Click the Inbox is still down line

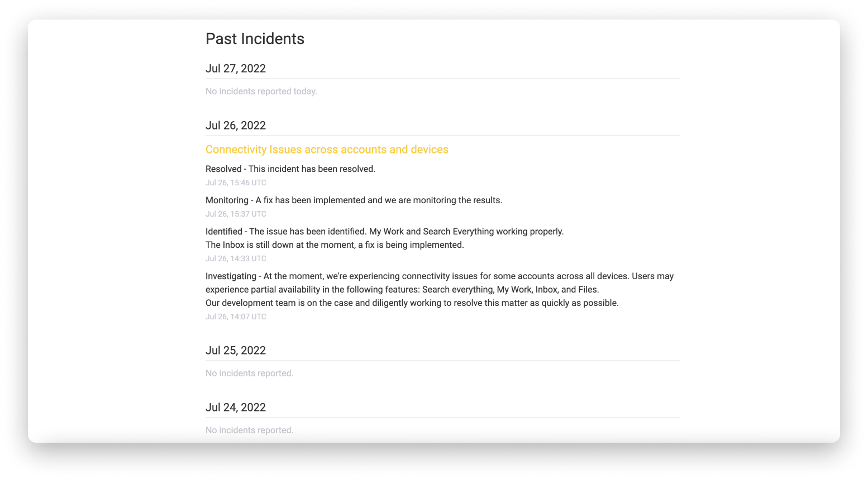pos(335,245)
